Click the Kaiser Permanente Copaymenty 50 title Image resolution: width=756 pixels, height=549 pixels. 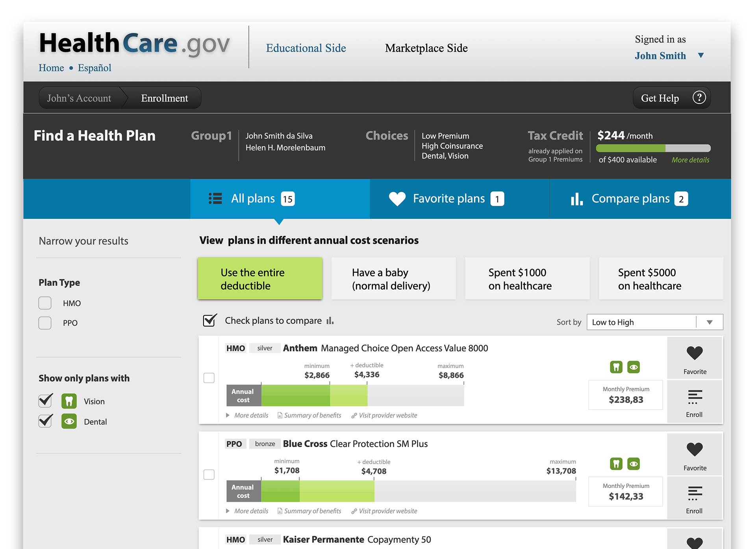357,540
